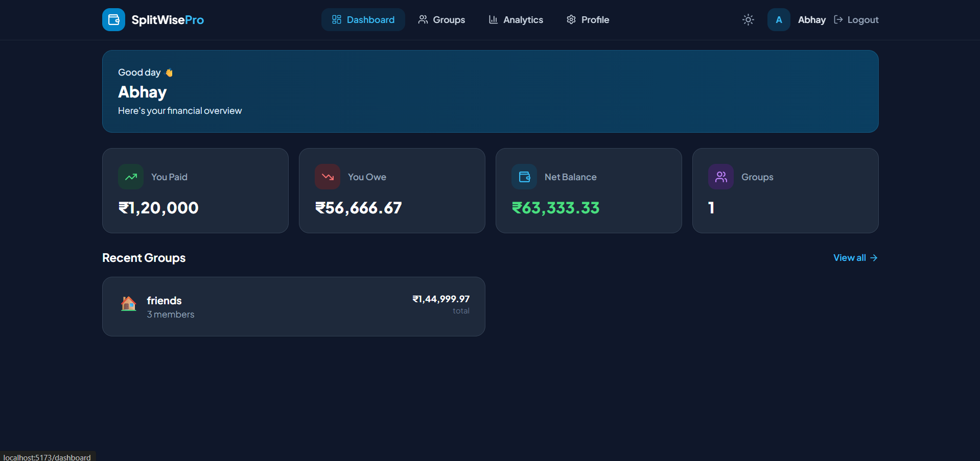Click the red trending-down You Owe icon

click(328, 177)
